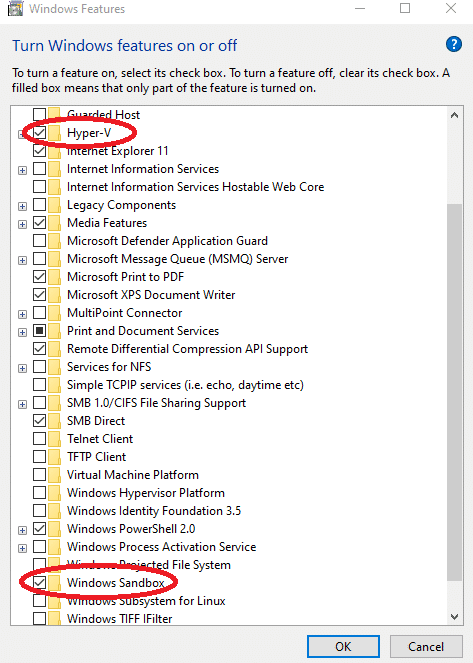Image resolution: width=473 pixels, height=663 pixels.
Task: Click the Services for NFS folder icon
Action: [55, 367]
